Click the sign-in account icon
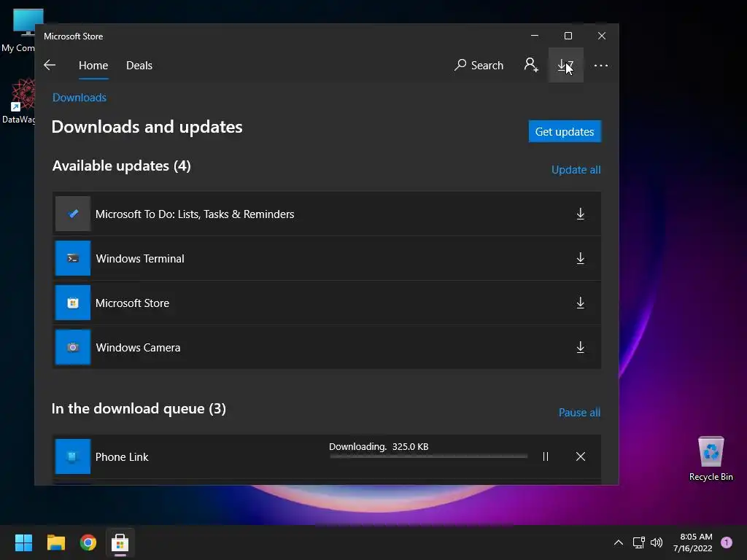Image resolution: width=747 pixels, height=560 pixels. 531,65
